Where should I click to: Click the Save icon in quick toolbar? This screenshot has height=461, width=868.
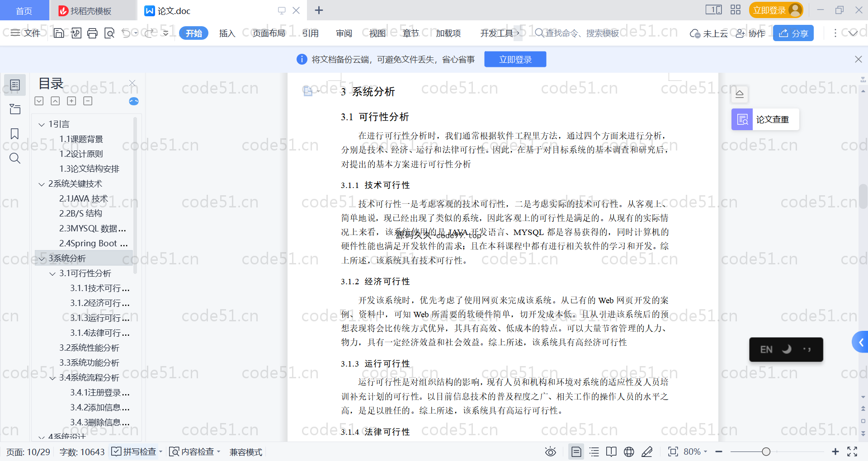click(59, 33)
